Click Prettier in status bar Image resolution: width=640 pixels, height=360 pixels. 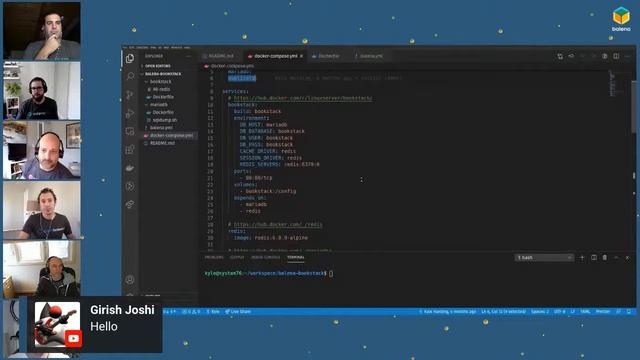pos(602,311)
